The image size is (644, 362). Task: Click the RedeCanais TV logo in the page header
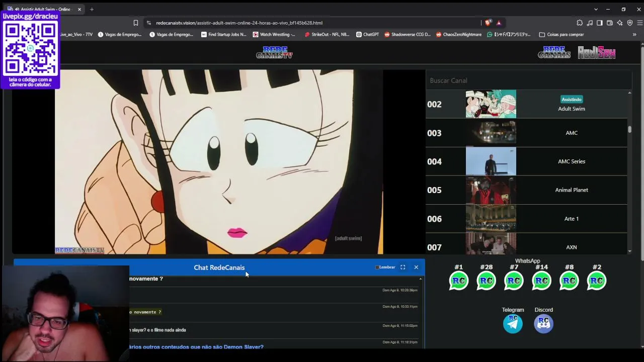(x=274, y=52)
